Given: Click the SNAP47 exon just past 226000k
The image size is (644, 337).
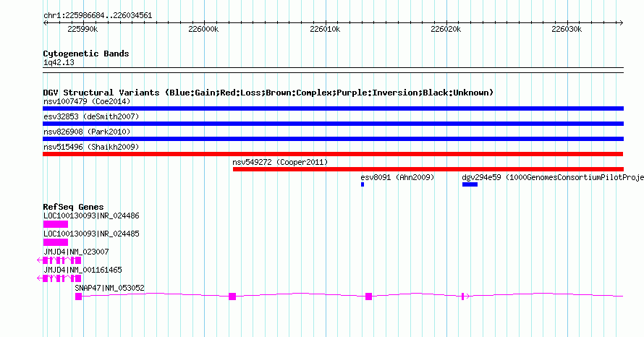Looking at the screenshot, I should click(232, 297).
